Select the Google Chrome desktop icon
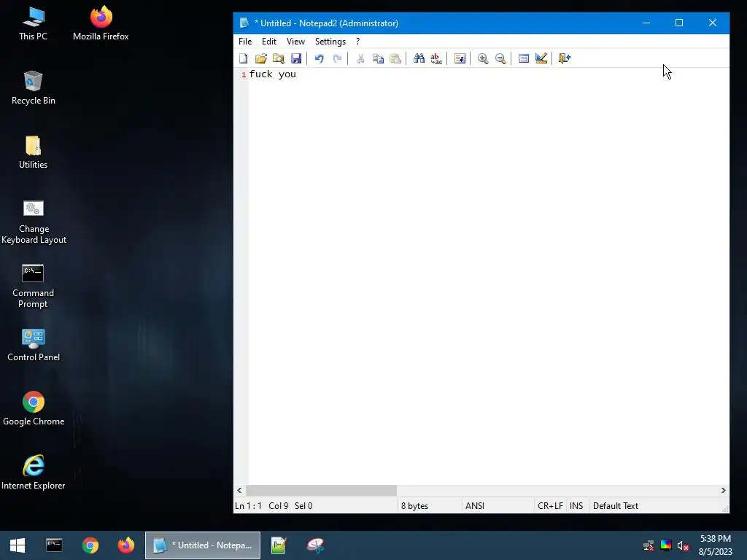The height and width of the screenshot is (560, 747). 34,408
